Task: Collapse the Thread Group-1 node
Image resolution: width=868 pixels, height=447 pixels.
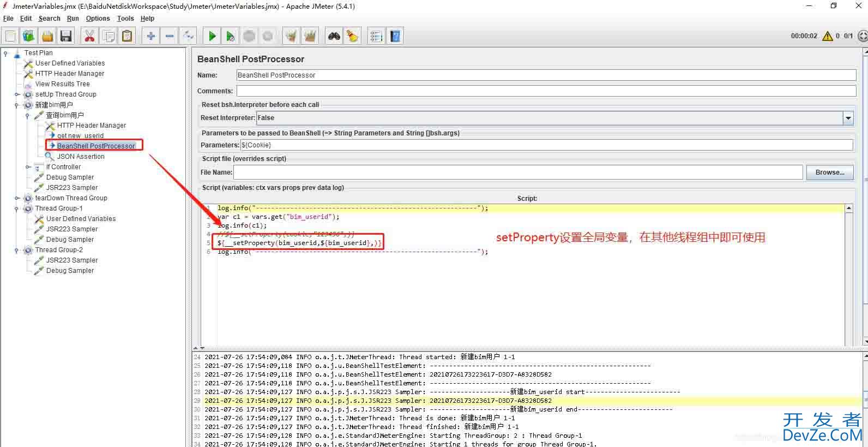Action: 17,208
